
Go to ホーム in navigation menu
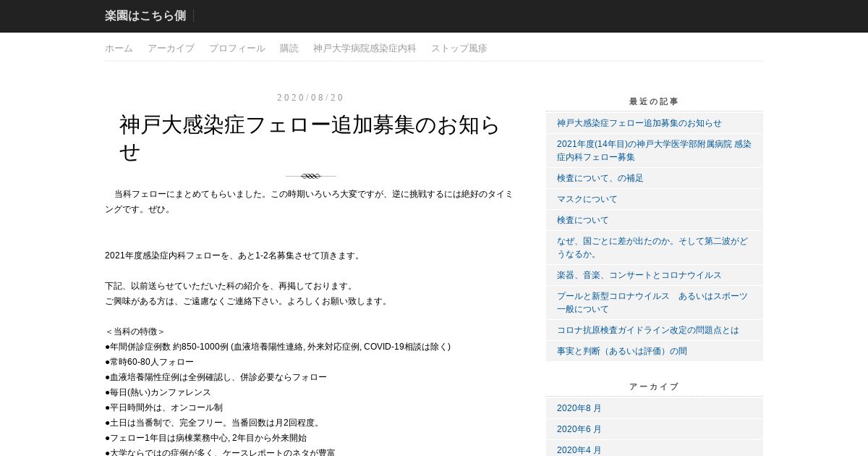pos(119,48)
